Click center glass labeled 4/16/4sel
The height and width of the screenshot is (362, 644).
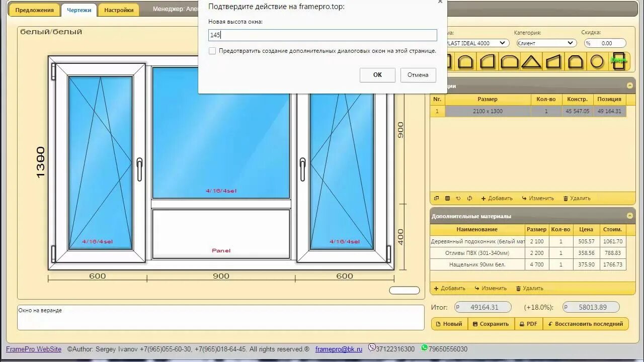(x=221, y=133)
